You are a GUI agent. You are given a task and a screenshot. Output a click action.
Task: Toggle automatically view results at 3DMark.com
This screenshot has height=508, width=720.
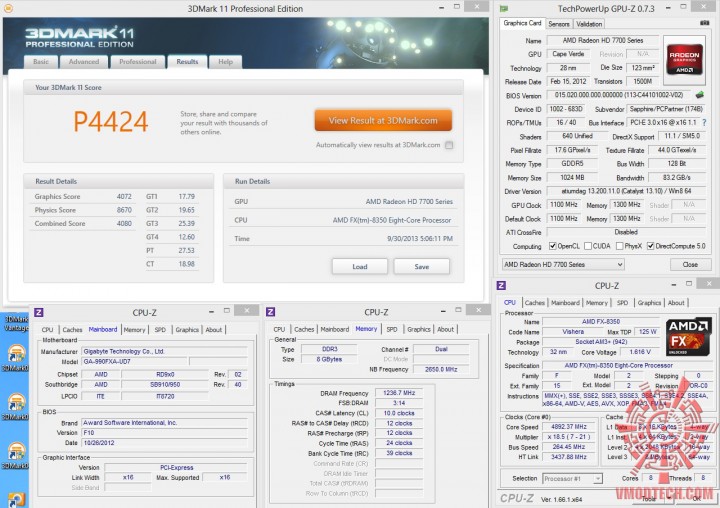pos(449,145)
